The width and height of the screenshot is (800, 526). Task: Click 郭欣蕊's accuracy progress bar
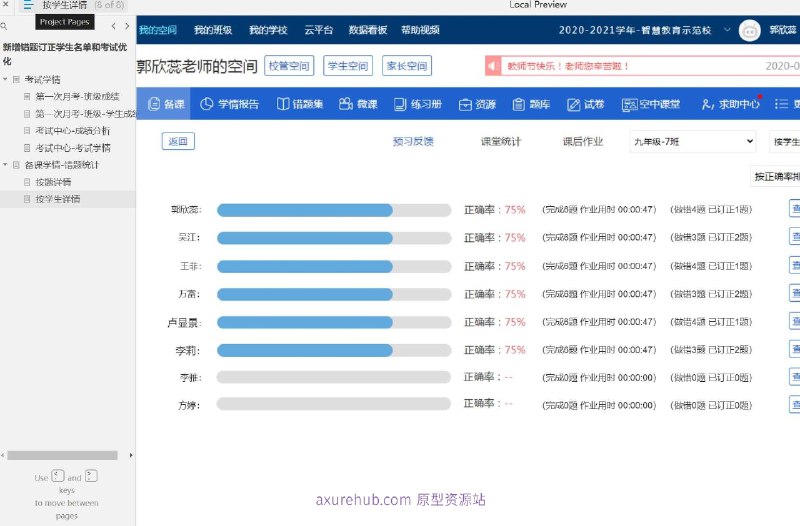[x=334, y=210]
